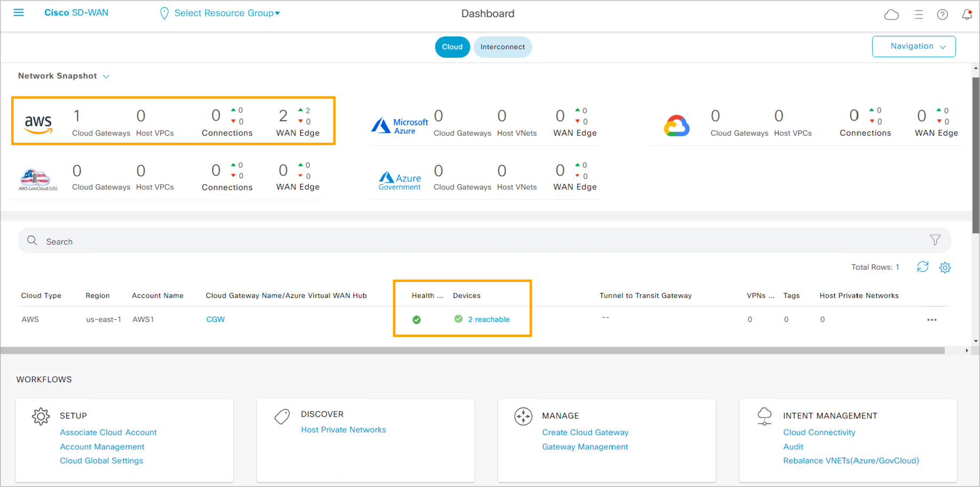980x487 pixels.
Task: Open Gateway Management link
Action: pyautogui.click(x=585, y=447)
